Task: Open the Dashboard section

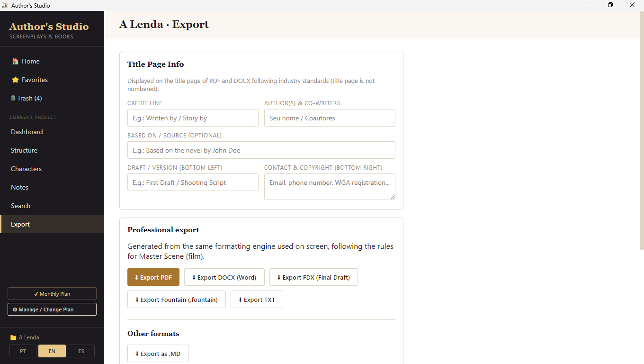Action: (52, 132)
